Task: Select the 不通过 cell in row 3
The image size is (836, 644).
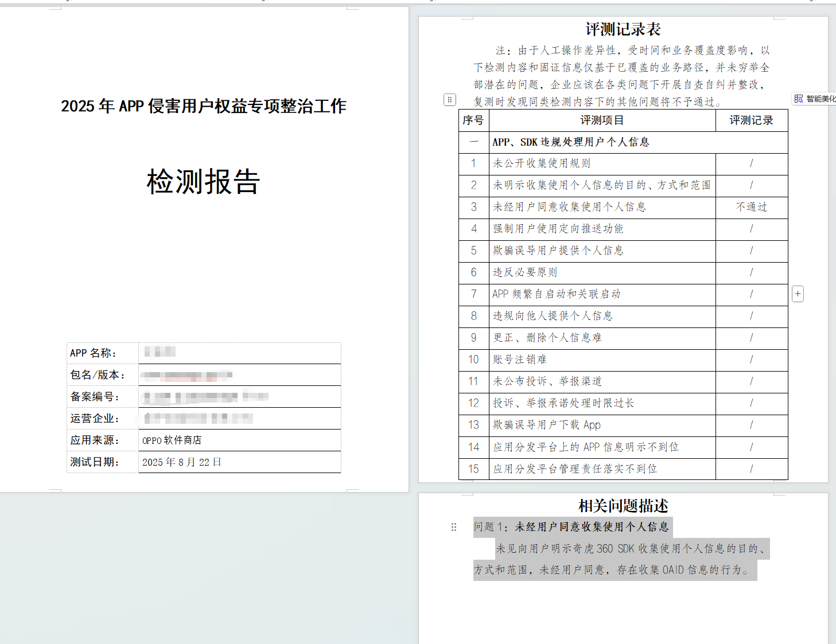Action: (751, 207)
